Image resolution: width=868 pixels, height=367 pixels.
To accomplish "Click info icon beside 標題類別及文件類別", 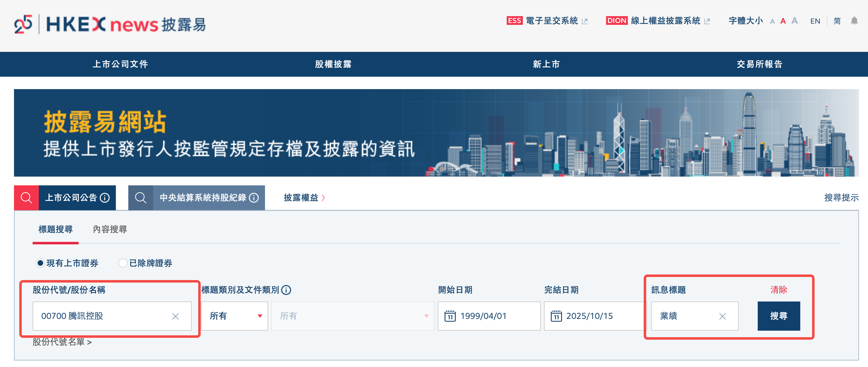I will pos(286,290).
